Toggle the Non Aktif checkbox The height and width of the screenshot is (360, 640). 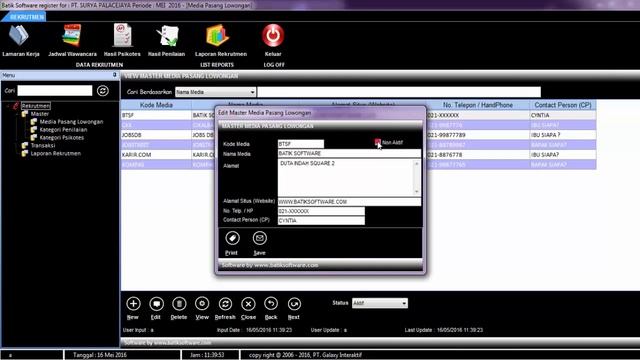tap(378, 142)
